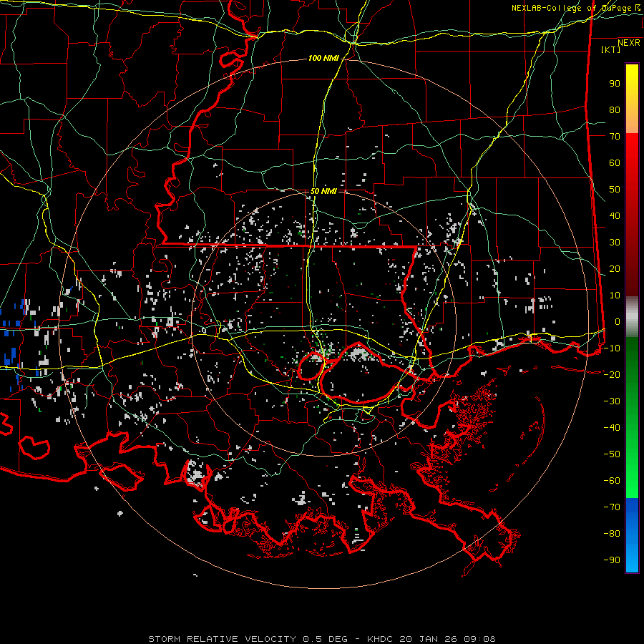Viewport: 644px width, 644px height.
Task: Select the 0 value on the velocity scale
Action: (618, 322)
